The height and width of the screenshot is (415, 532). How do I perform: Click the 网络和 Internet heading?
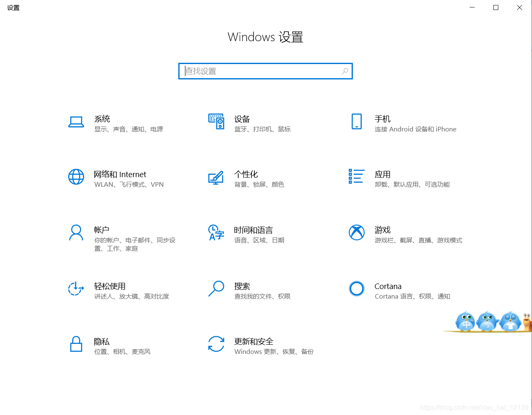coord(120,174)
